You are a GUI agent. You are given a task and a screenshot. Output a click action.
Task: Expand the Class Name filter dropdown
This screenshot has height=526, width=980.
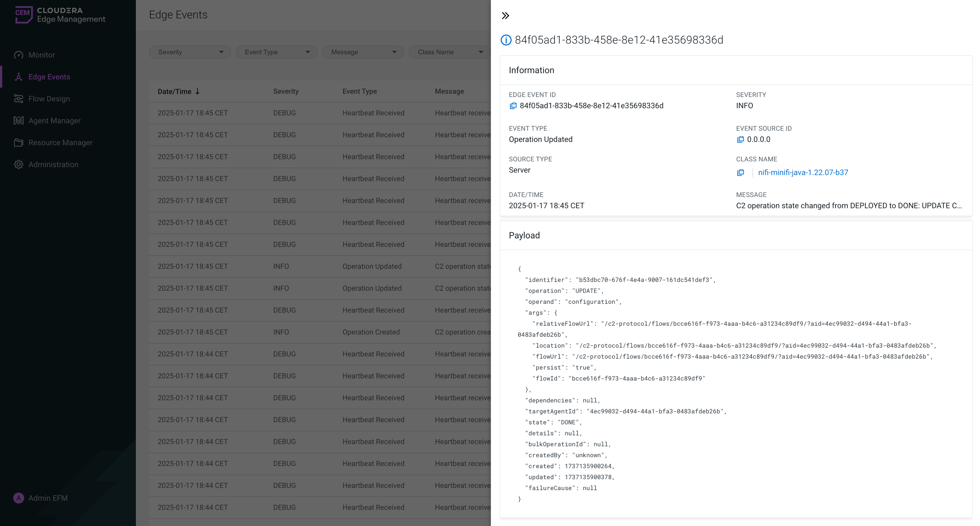[x=449, y=52]
